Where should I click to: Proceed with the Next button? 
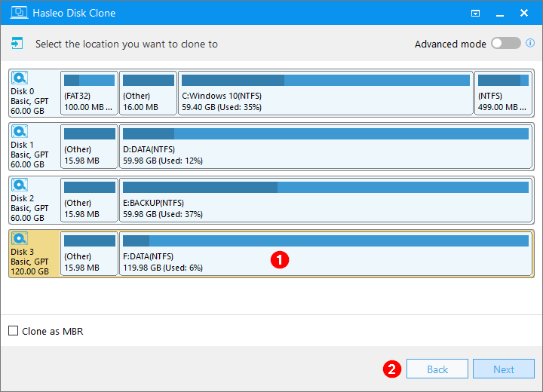504,369
